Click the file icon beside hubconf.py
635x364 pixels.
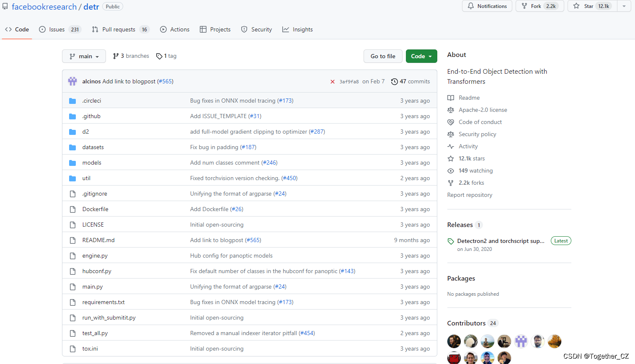[72, 271]
